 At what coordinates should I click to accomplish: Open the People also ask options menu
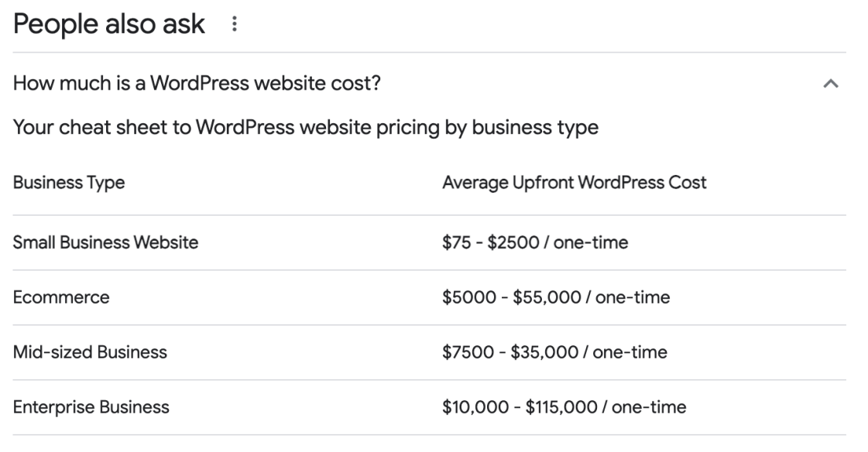(232, 26)
